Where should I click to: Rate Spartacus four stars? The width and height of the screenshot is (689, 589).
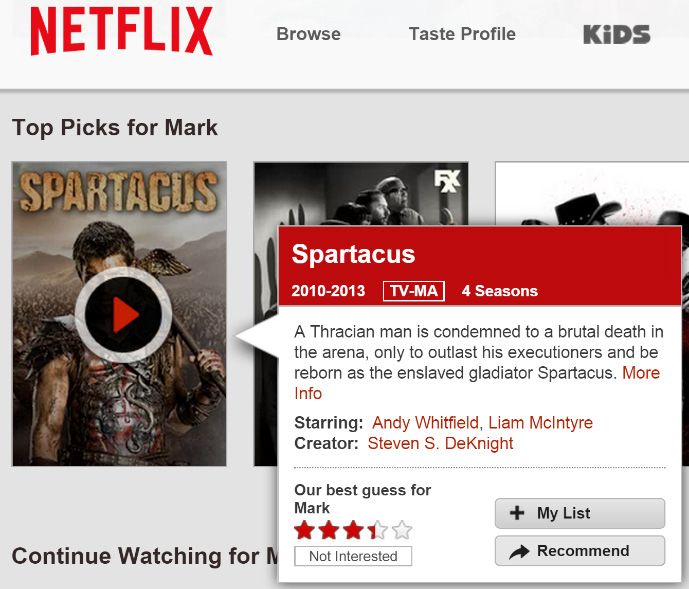(378, 530)
